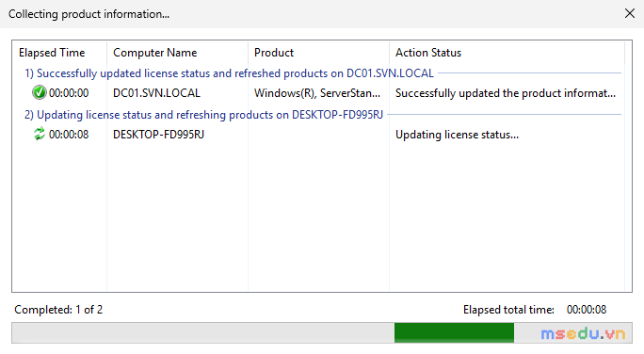Select group header 'Successfully updated license status' on DC01.SVN.LOCAL
Image resolution: width=644 pixels, height=354 pixels.
pos(229,73)
